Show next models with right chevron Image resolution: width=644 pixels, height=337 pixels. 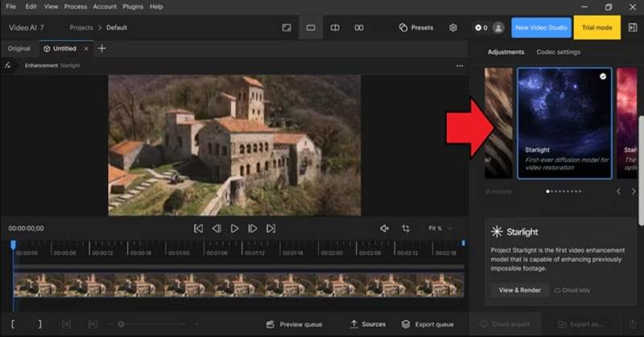pos(634,191)
